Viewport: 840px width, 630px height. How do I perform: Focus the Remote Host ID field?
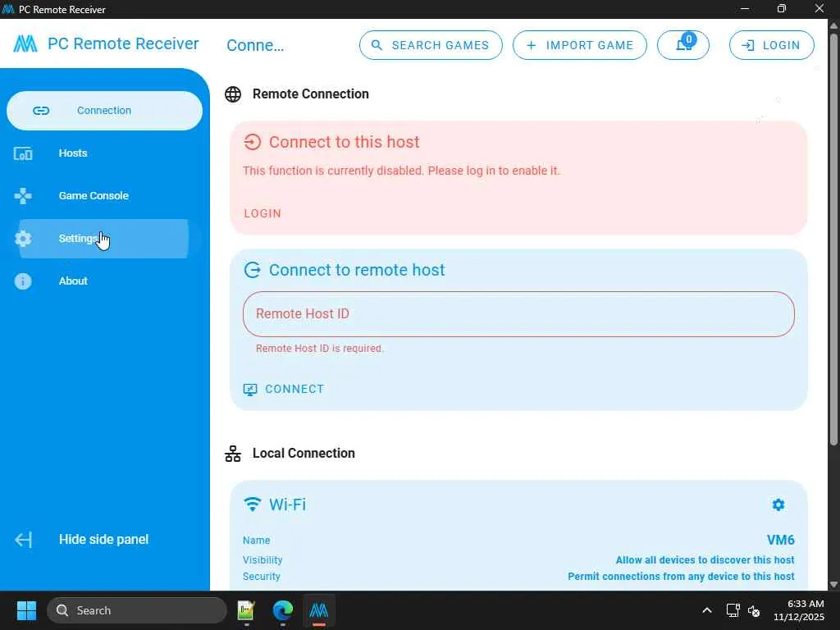(x=518, y=314)
